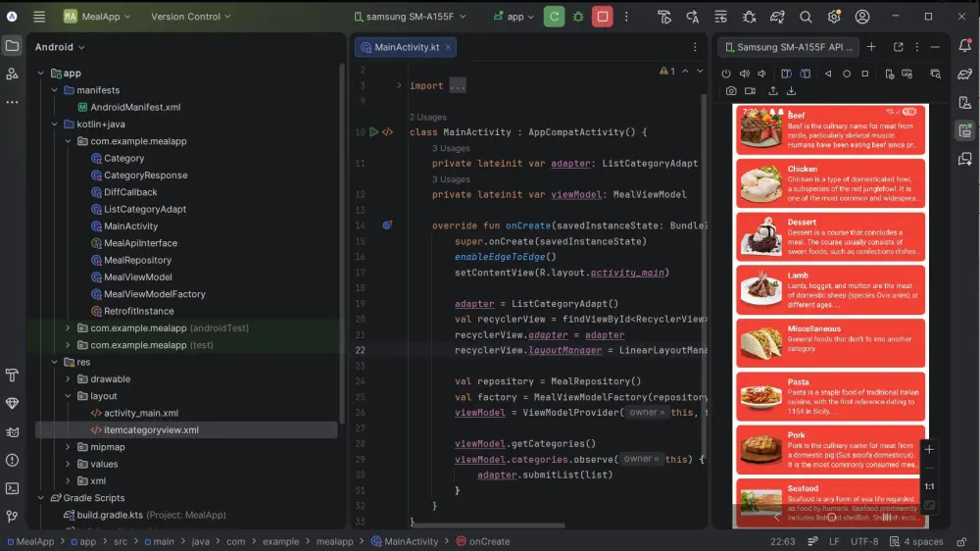
Task: Close the MainActivity.kt tab
Action: [x=448, y=47]
